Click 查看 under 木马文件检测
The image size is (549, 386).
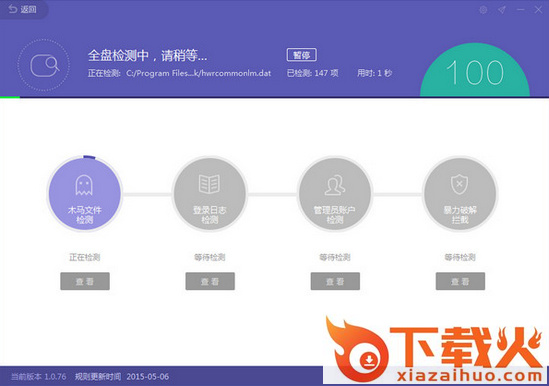[85, 281]
